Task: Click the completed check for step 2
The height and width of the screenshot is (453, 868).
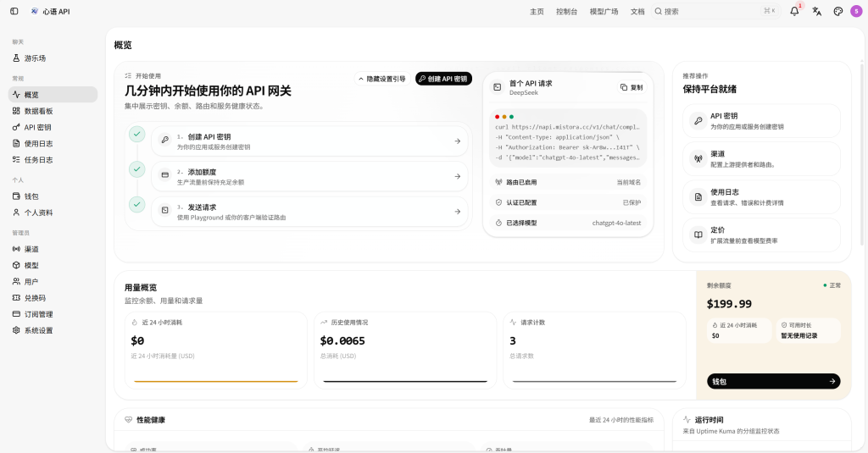Action: [136, 169]
